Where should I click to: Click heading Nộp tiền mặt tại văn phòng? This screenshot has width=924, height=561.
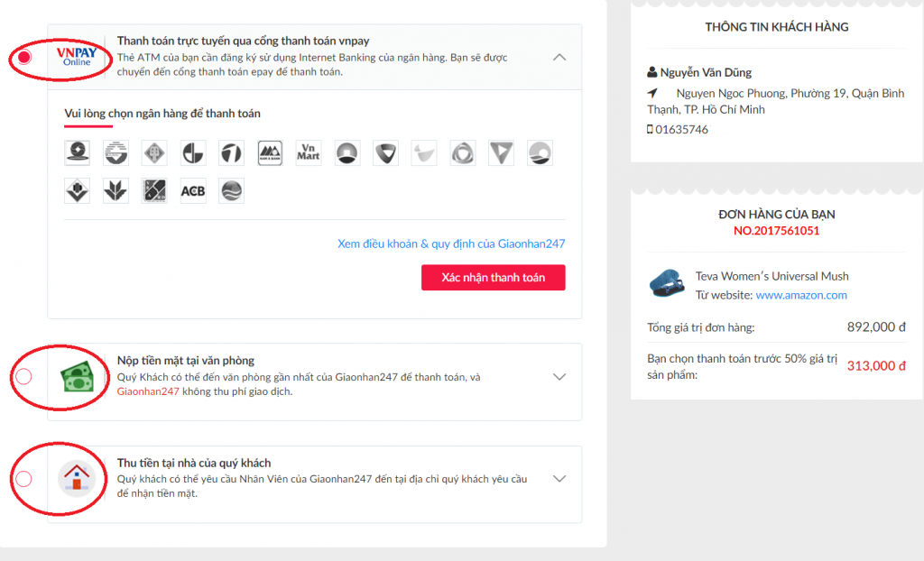[x=186, y=360]
